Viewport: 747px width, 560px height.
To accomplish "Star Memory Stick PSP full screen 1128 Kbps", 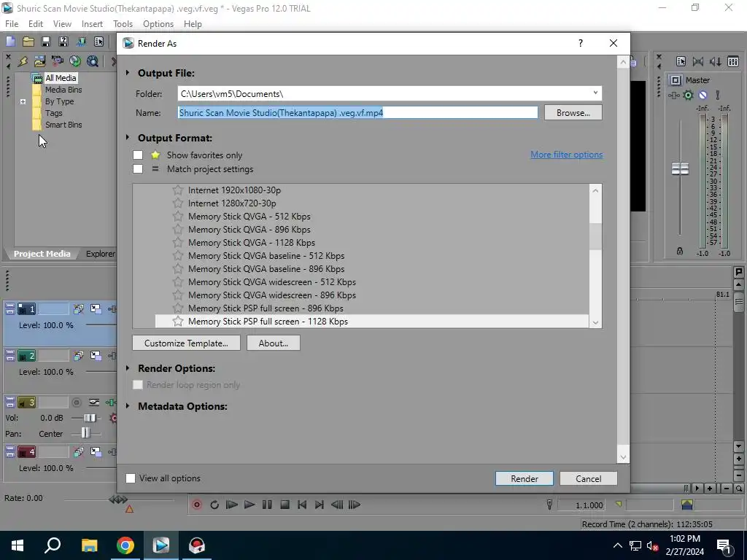I will pyautogui.click(x=178, y=322).
